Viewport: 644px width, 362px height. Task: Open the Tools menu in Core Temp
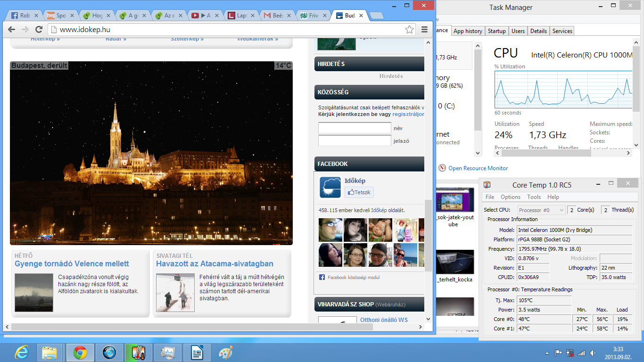pyautogui.click(x=534, y=197)
